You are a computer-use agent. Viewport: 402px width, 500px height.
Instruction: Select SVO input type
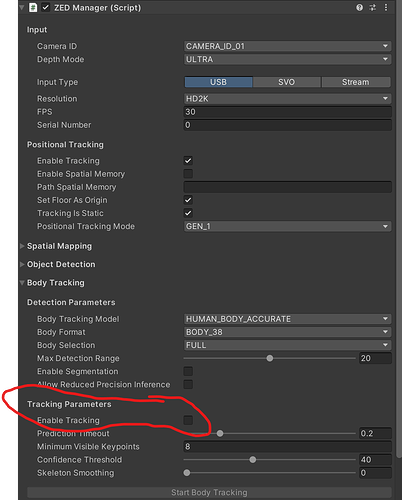[287, 82]
